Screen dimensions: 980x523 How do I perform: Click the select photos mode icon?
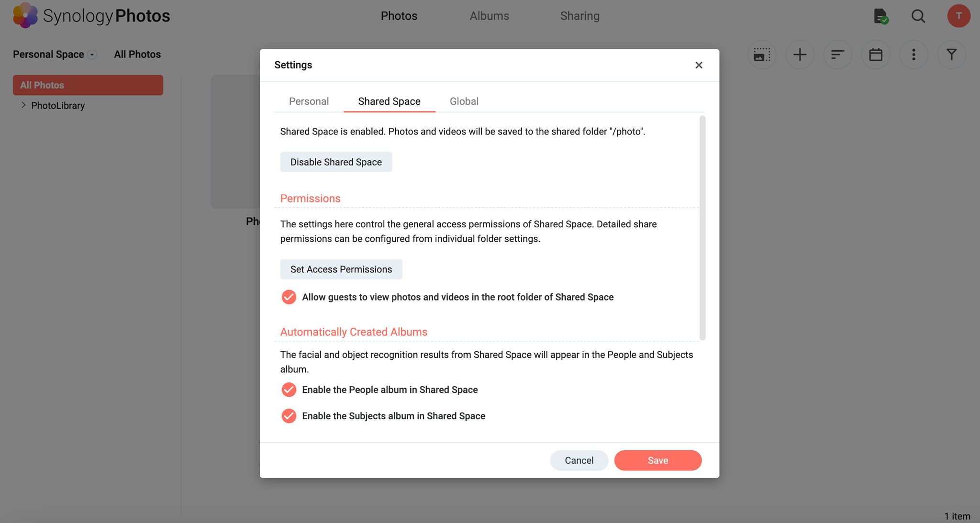click(x=761, y=55)
